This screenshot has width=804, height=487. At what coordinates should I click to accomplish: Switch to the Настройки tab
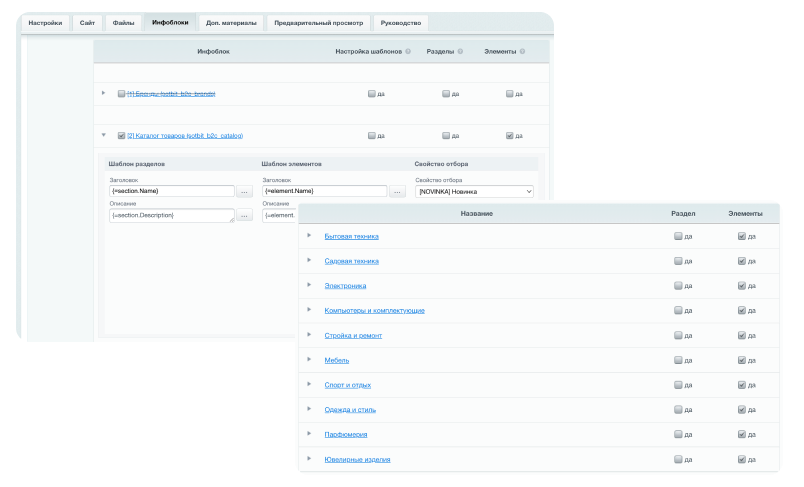pyautogui.click(x=45, y=22)
